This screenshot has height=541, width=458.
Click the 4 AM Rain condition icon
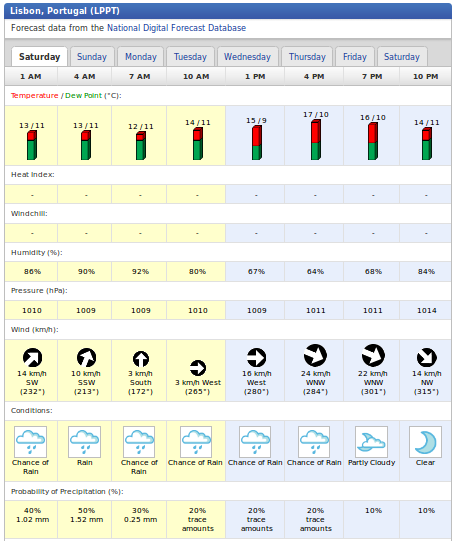tap(85, 442)
